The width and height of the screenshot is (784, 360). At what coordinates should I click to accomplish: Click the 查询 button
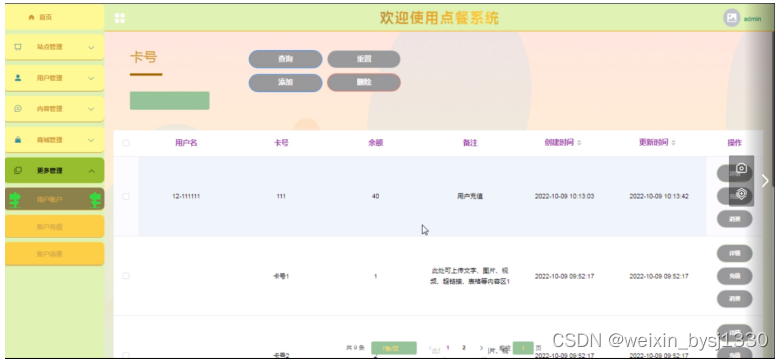pyautogui.click(x=286, y=59)
